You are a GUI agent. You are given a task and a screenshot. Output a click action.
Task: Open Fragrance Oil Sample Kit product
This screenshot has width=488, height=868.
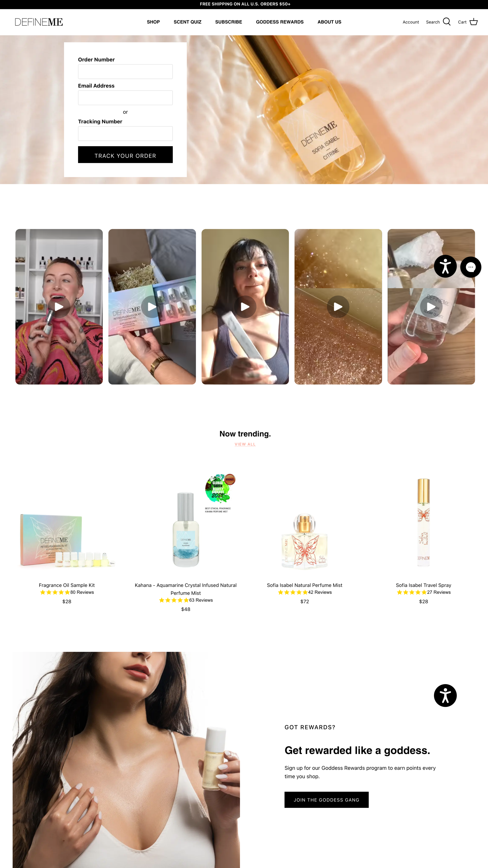[67, 585]
